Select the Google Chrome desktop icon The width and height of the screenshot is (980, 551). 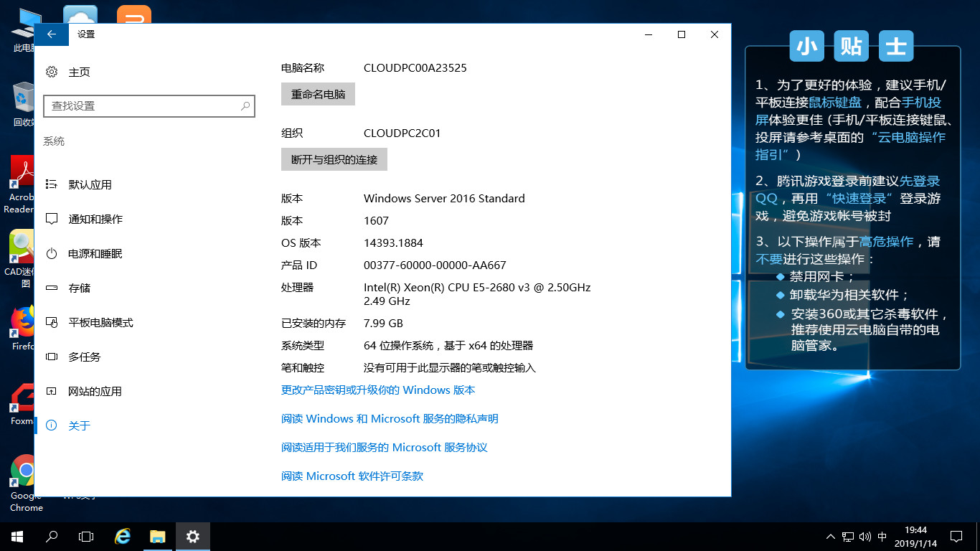[x=26, y=484]
